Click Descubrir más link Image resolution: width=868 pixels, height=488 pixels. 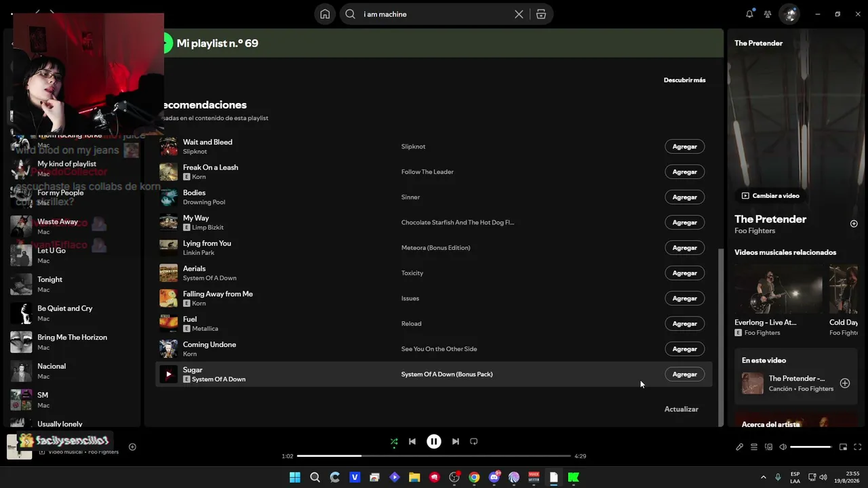[684, 80]
